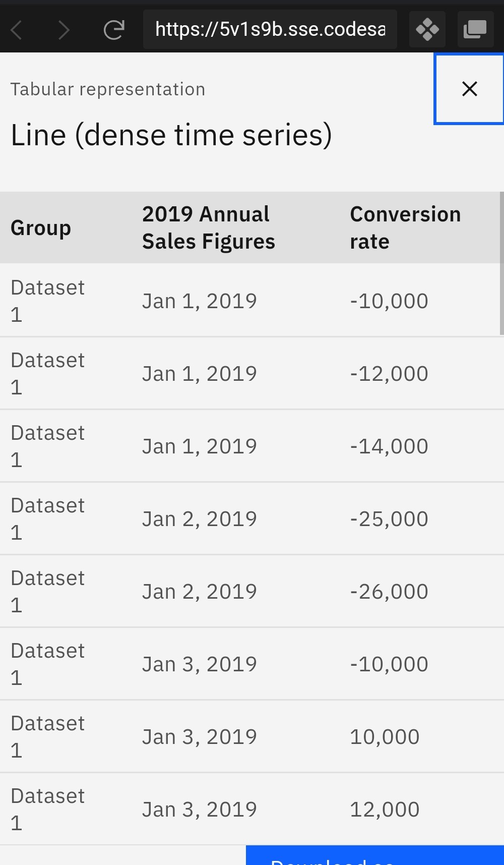This screenshot has height=865, width=504.
Task: Click a Dataset 1 cell in the Group column
Action: 47,300
